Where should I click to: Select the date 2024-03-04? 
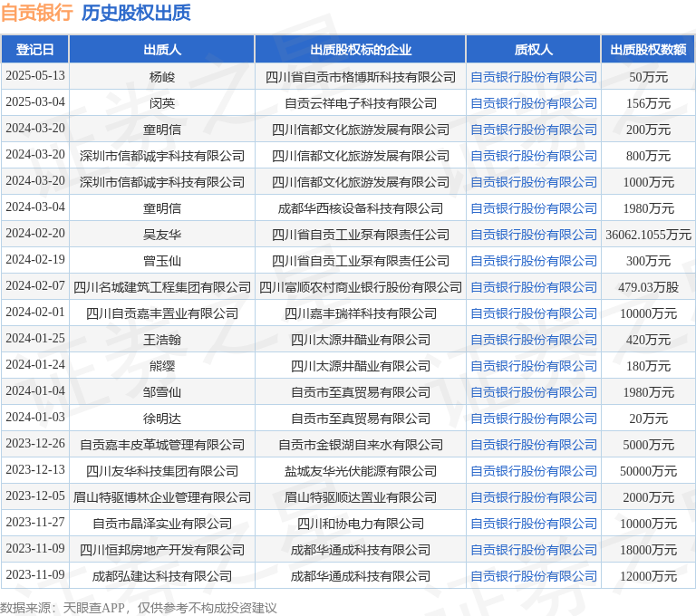[x=35, y=207]
